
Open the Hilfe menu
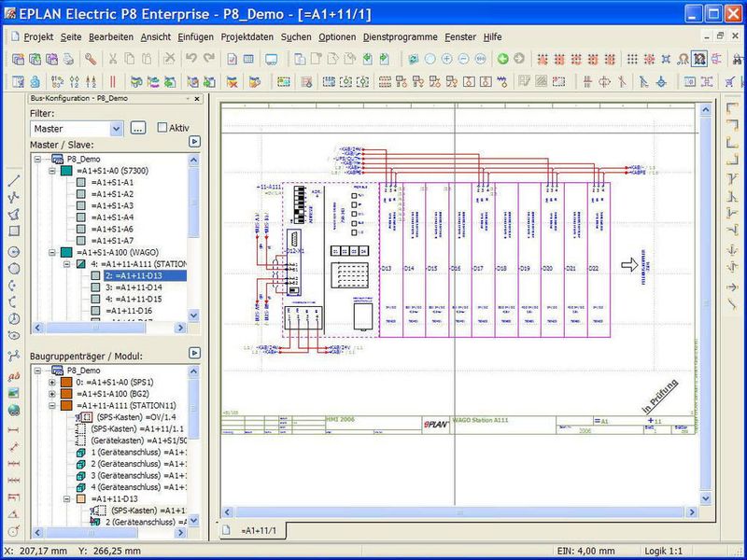(x=493, y=37)
